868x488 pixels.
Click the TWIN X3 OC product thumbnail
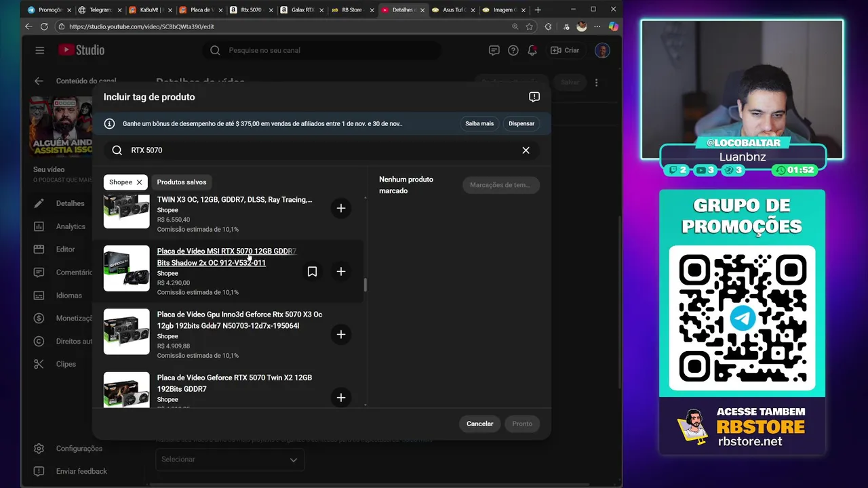point(127,211)
